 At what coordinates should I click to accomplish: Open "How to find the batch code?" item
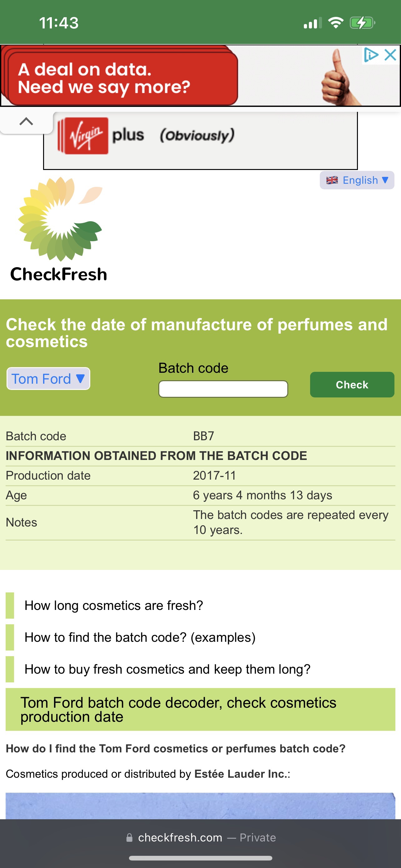point(140,637)
